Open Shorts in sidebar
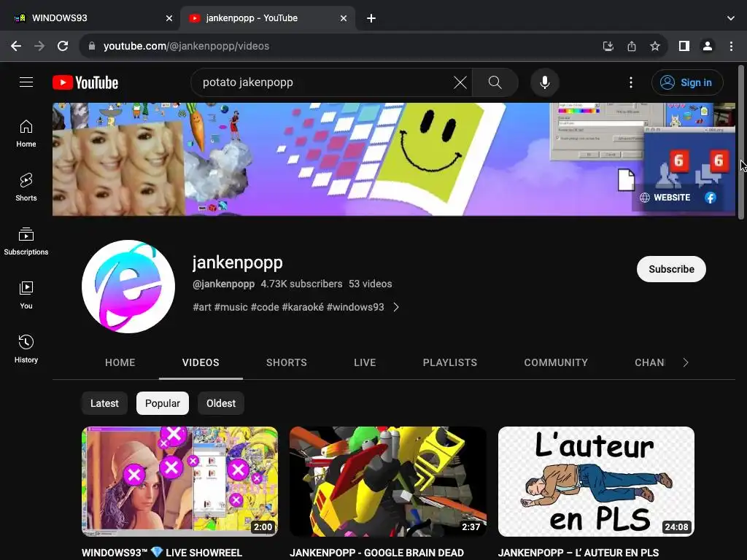The width and height of the screenshot is (747, 560). pyautogui.click(x=26, y=187)
